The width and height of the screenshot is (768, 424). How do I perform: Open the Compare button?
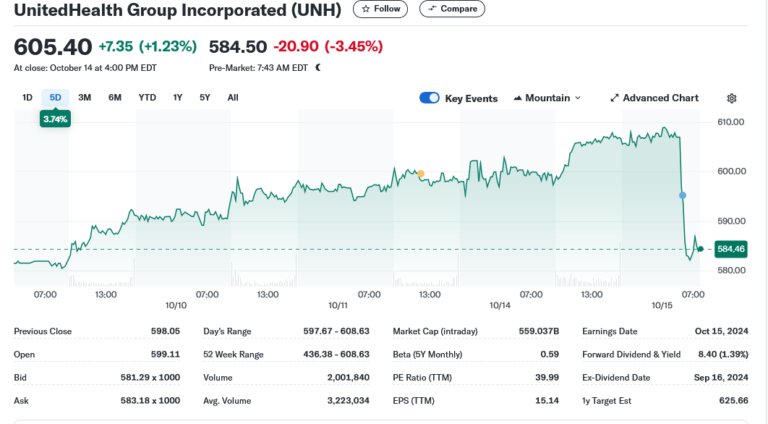452,9
